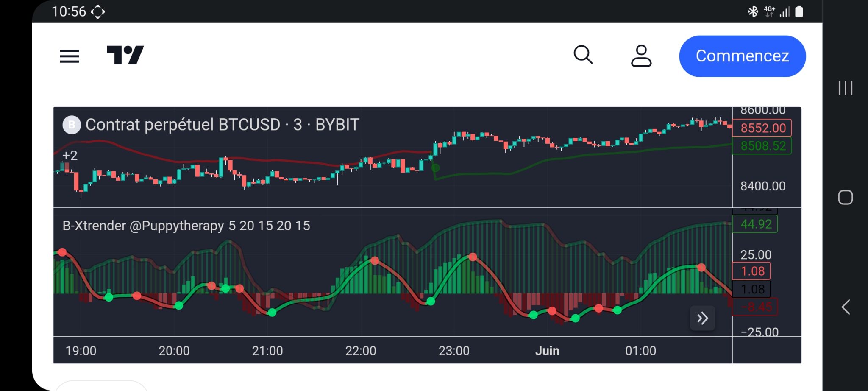Tap the Android recent apps button
This screenshot has width=868, height=391.
(x=846, y=88)
